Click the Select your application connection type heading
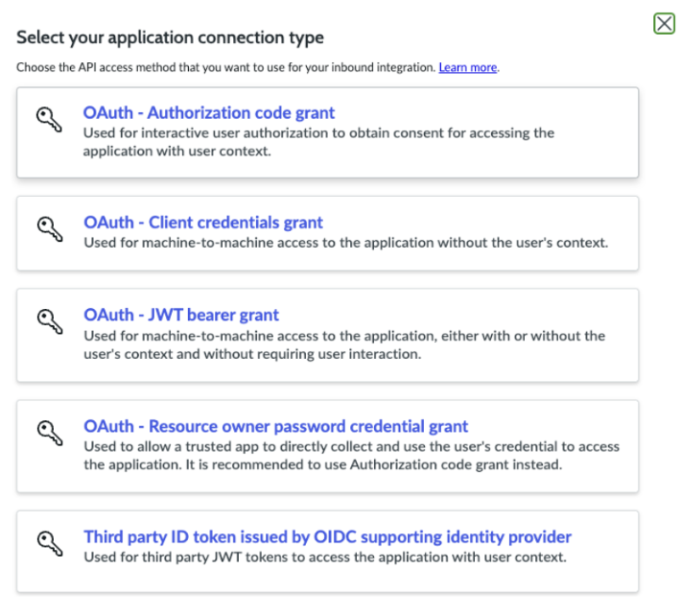681x616 pixels. (x=171, y=37)
